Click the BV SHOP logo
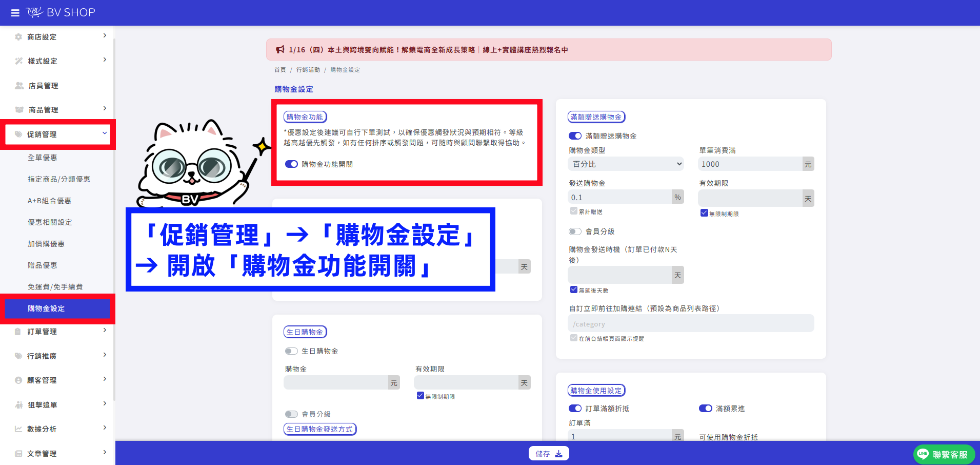This screenshot has height=465, width=980. click(x=61, y=12)
